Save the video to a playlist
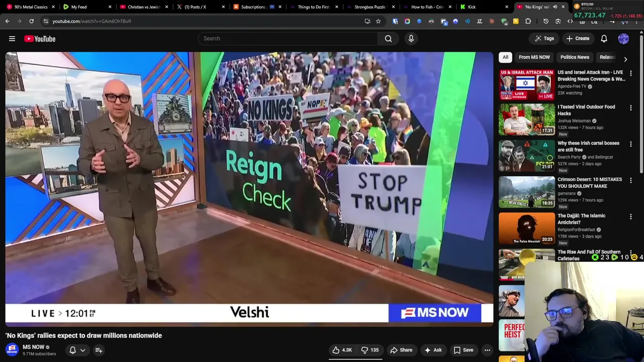644x362 pixels. [463, 350]
